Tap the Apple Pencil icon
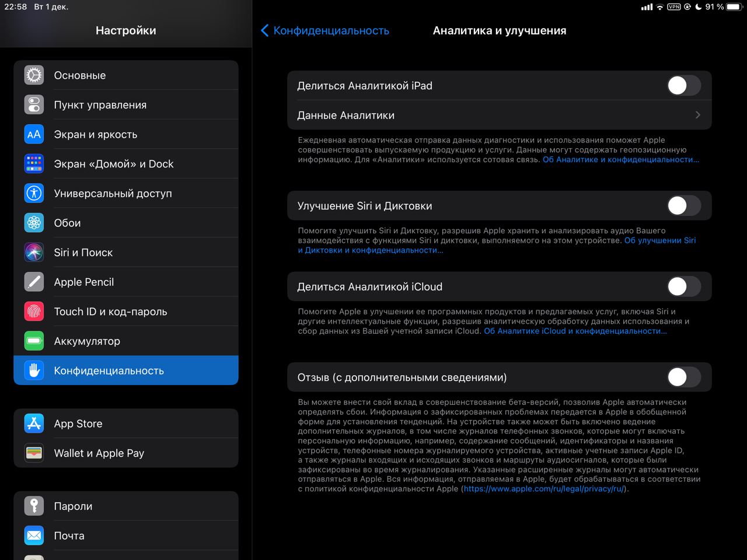Screen dimensions: 747x560 [34, 282]
